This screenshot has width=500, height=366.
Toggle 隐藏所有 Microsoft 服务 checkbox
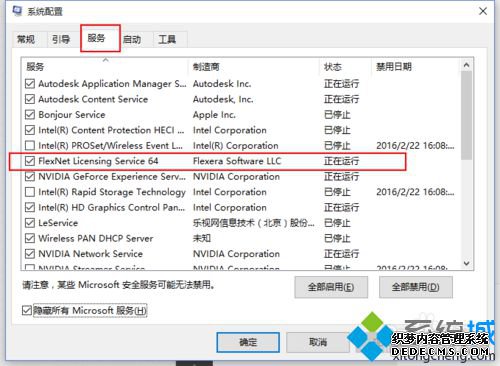(x=26, y=311)
